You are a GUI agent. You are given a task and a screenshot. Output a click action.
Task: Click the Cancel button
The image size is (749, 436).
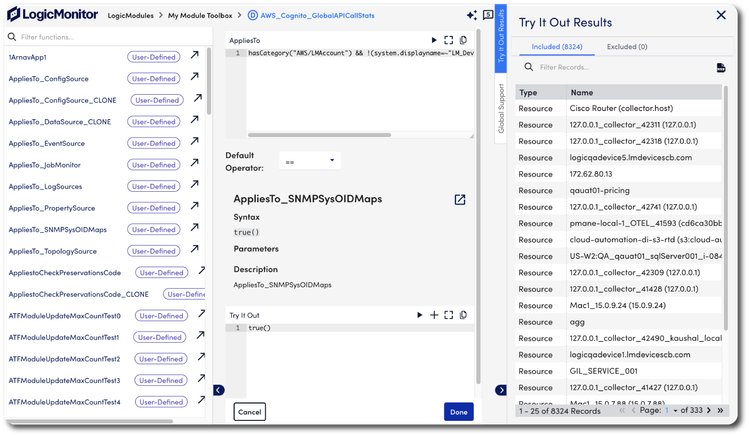point(249,411)
